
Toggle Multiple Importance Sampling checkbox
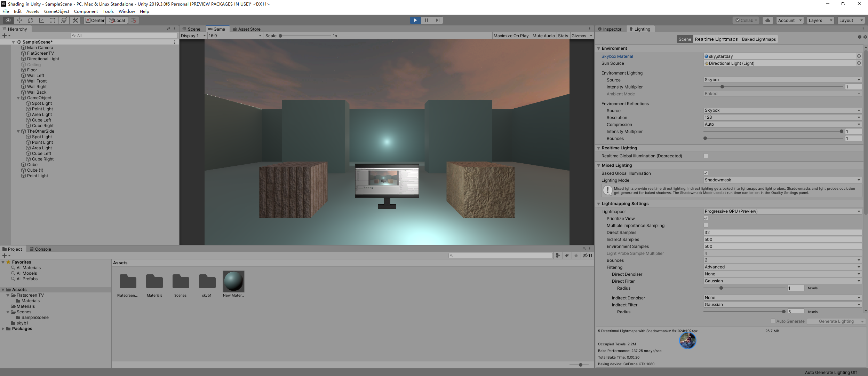(x=706, y=225)
